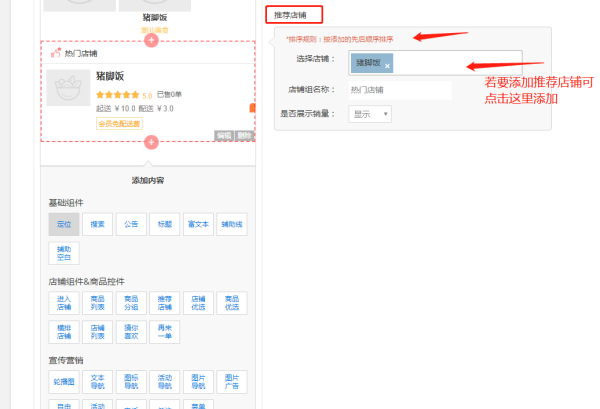The image size is (600, 409).
Task: Add the 轮播图 component
Action: [64, 381]
